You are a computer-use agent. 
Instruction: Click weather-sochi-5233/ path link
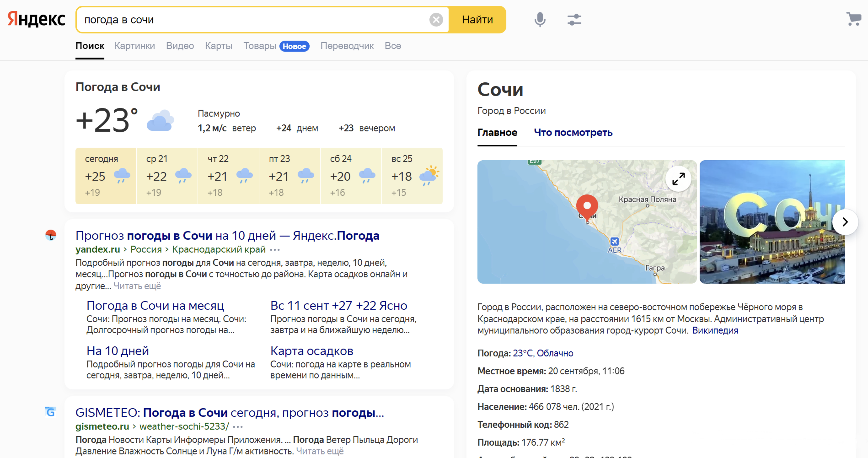[184, 426]
